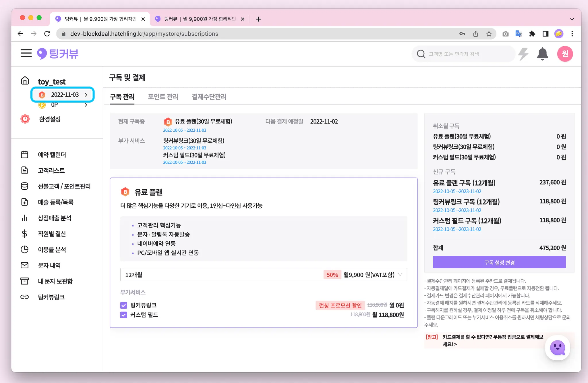Click the notification bell icon
The height and width of the screenshot is (383, 588).
pyautogui.click(x=542, y=54)
